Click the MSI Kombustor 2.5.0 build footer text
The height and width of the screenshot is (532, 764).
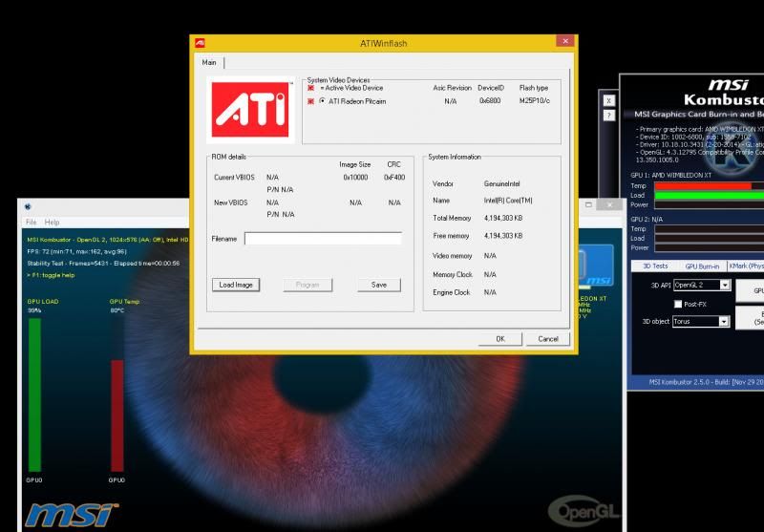click(707, 382)
